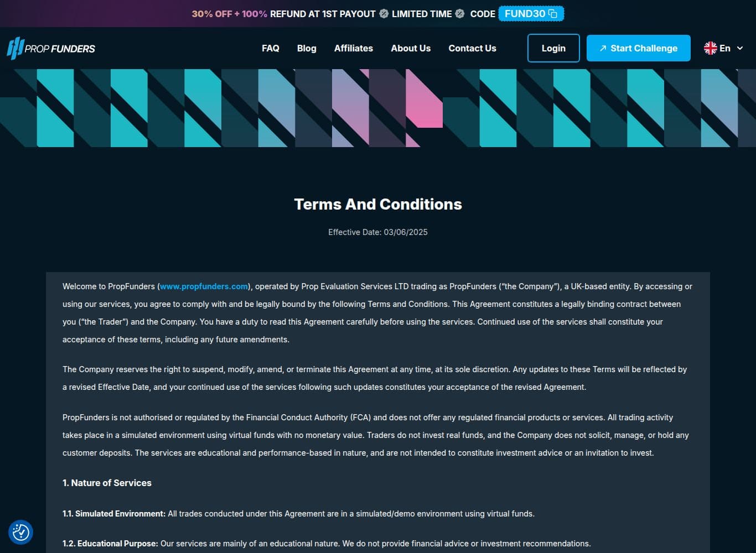This screenshot has height=553, width=756.
Task: Click the 1.1. Simulated Environment clause
Action: (x=298, y=514)
